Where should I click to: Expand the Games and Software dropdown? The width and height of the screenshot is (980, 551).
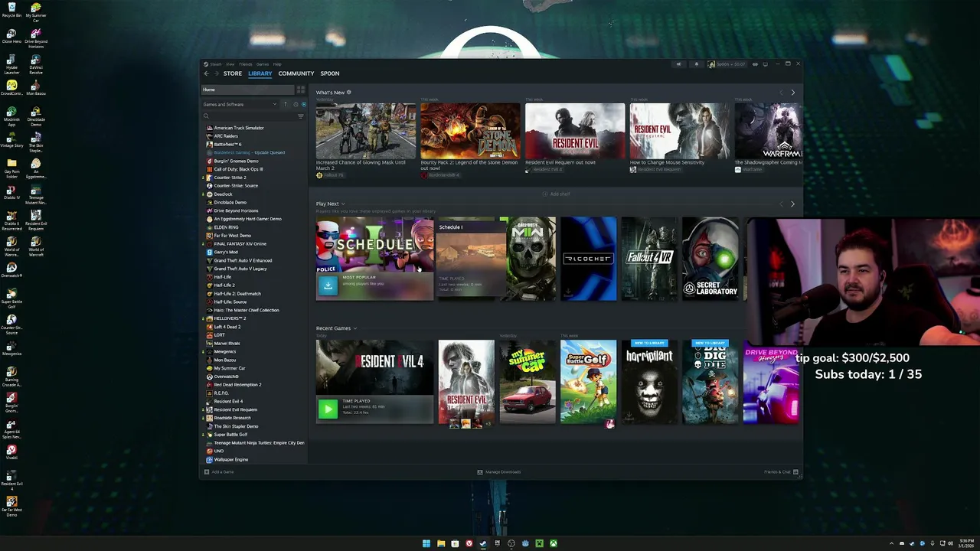pos(240,104)
